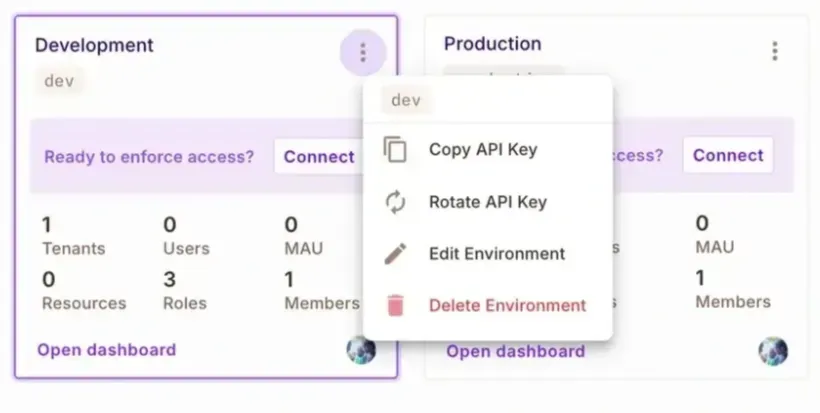Open the Production card three-dot menu
This screenshot has width=820, height=413.
[x=774, y=51]
